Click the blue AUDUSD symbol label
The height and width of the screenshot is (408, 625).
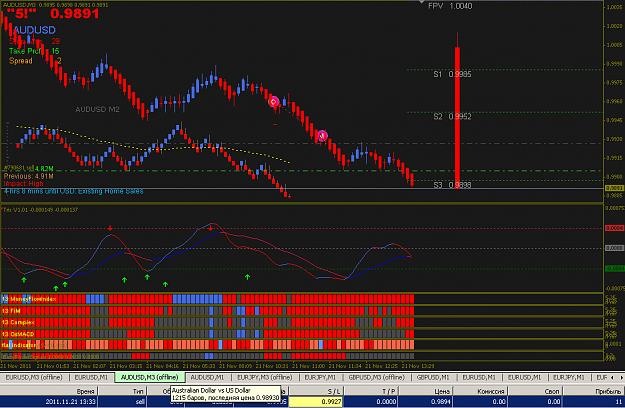(34, 30)
